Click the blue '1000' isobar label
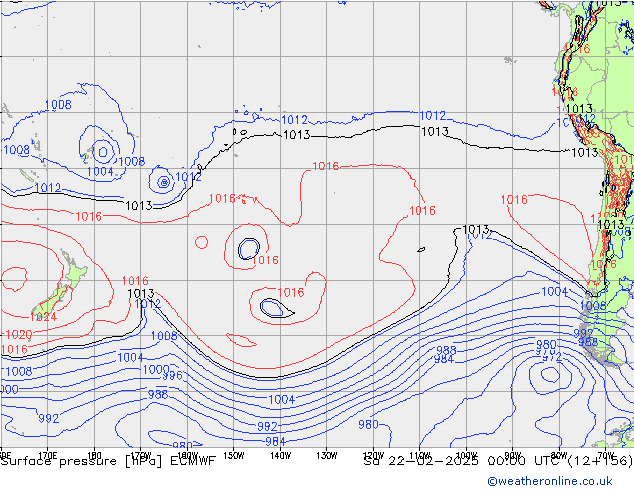The image size is (634, 490). (x=156, y=370)
